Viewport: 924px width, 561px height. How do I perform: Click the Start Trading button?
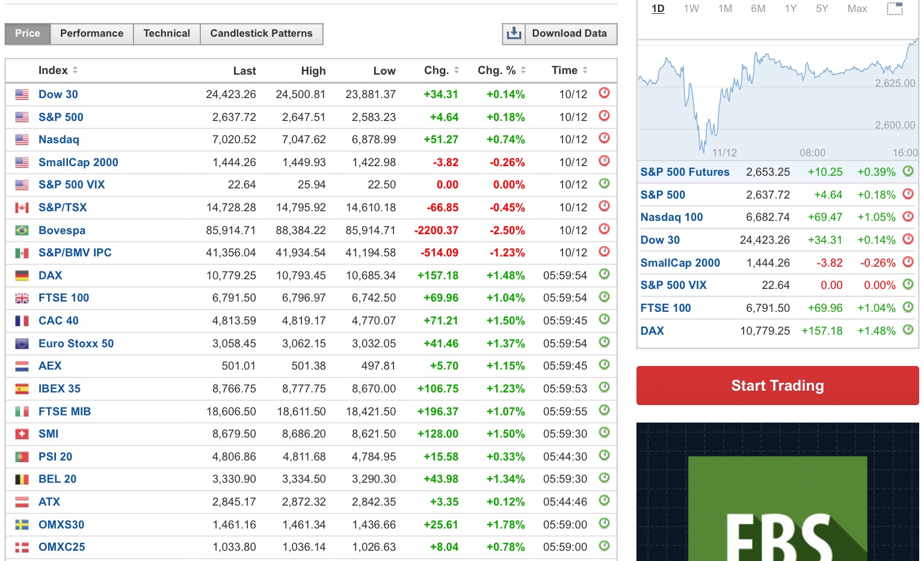777,385
